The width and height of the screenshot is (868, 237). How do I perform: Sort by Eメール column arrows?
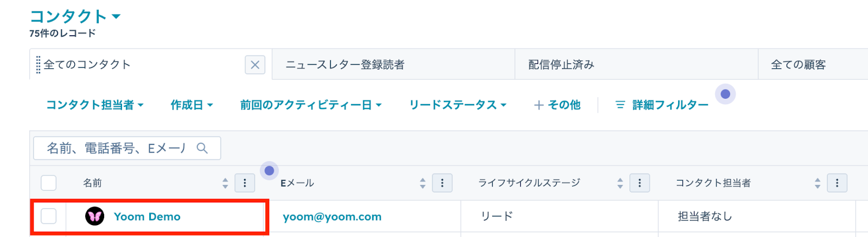pyautogui.click(x=423, y=183)
